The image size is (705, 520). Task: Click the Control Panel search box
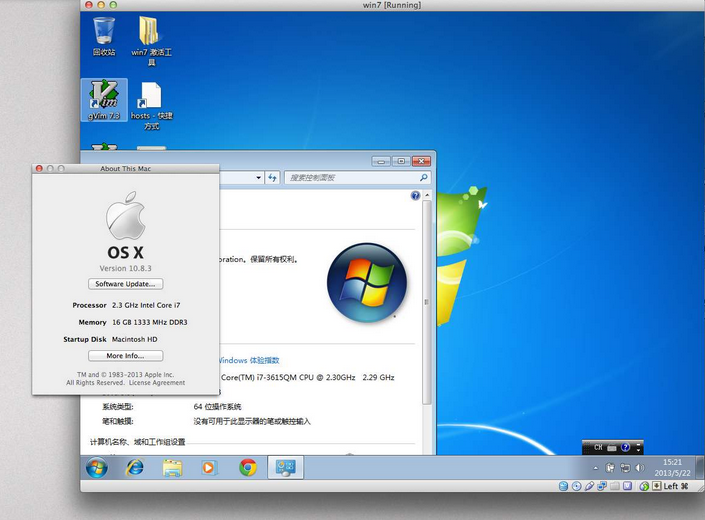tap(350, 177)
